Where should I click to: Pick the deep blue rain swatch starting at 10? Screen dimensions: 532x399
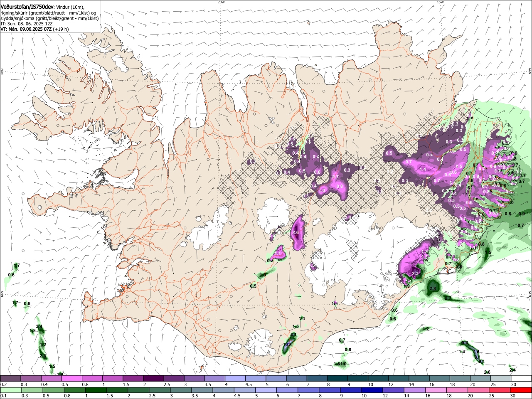372,390
